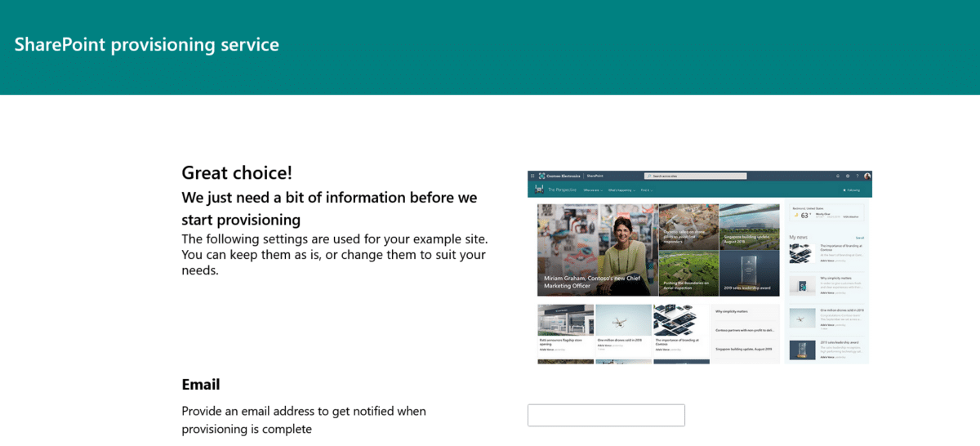The height and width of the screenshot is (446, 980).
Task: Click the 'Search across sites' box
Action: click(695, 176)
